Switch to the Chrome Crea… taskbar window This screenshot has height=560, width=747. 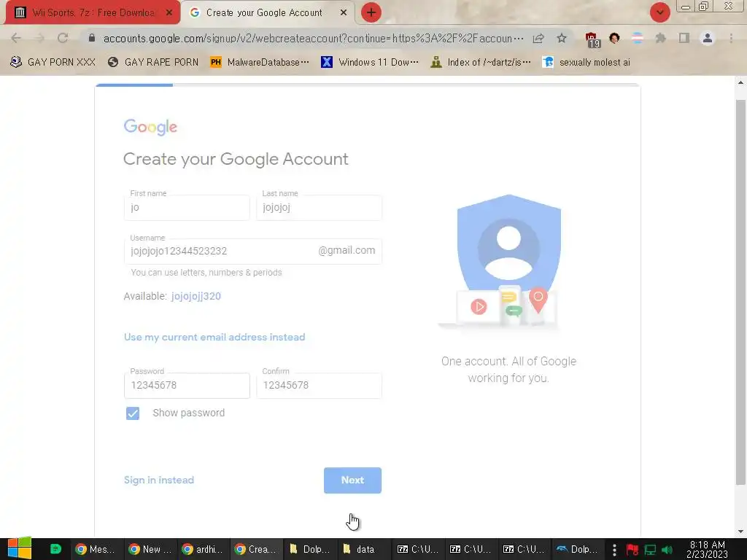click(256, 549)
